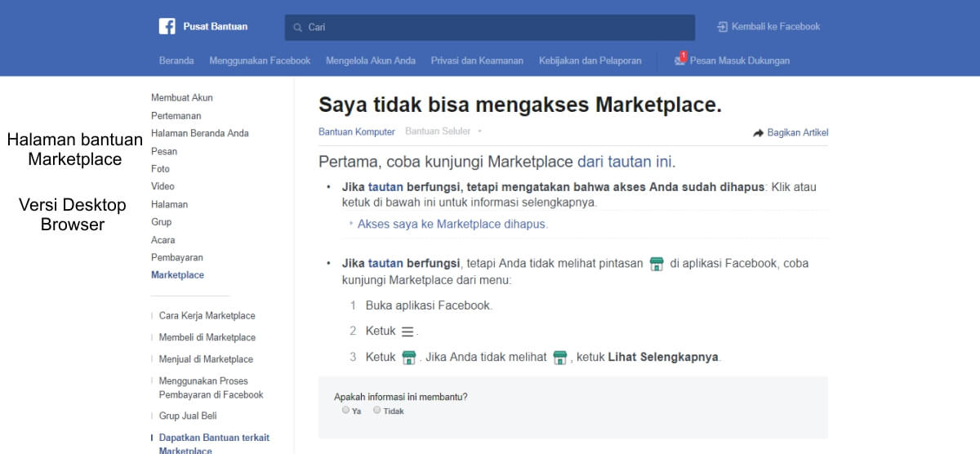980x454 pixels.
Task: Open Pembayaran in sidebar
Action: click(177, 257)
